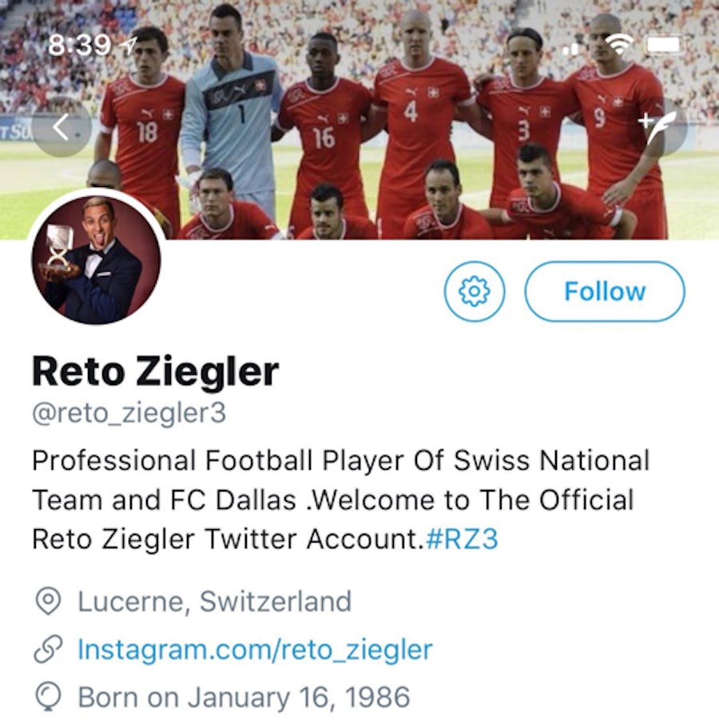Tap the 8:39 clock in status bar
This screenshot has width=719, height=728.
pyautogui.click(x=78, y=45)
